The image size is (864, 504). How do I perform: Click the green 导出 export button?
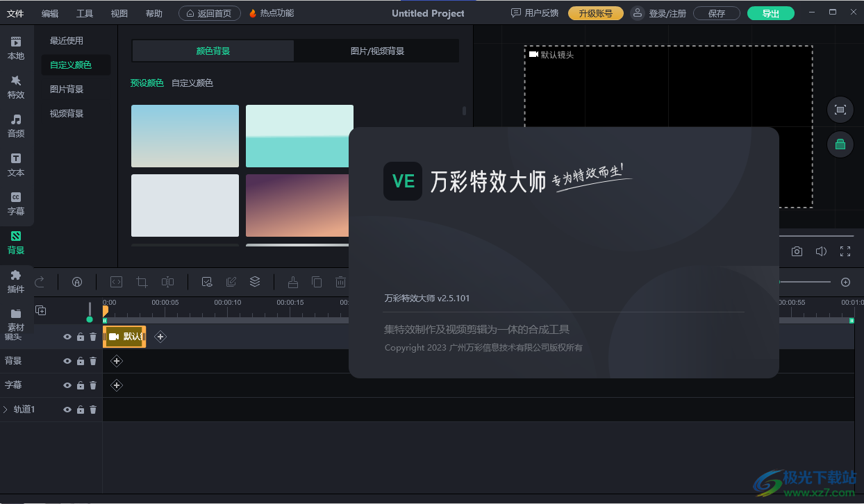tap(771, 13)
